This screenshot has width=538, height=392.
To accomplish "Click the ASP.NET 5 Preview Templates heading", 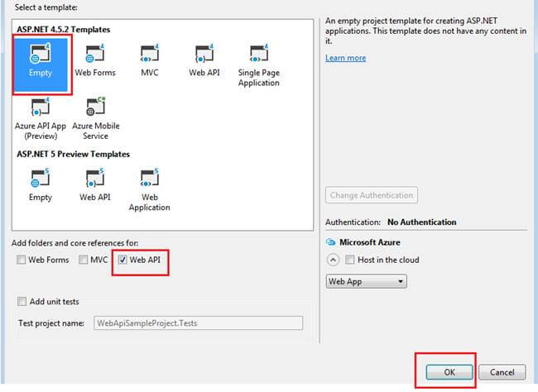I will pos(73,155).
